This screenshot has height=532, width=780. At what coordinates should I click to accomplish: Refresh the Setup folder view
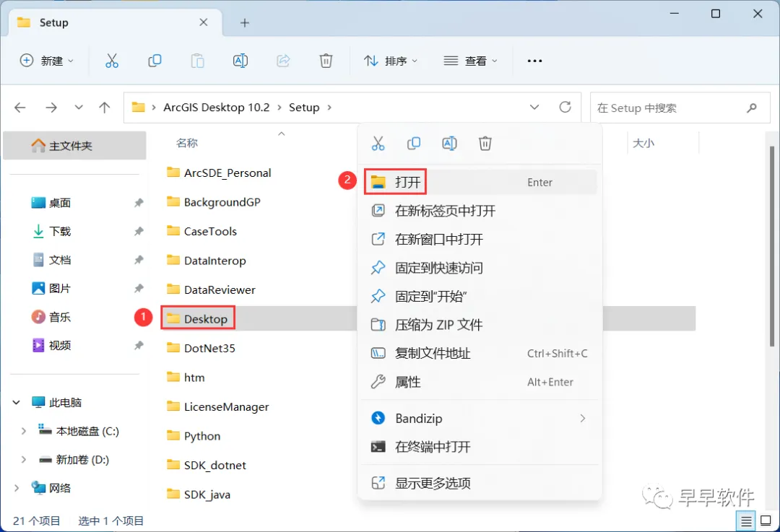click(565, 107)
